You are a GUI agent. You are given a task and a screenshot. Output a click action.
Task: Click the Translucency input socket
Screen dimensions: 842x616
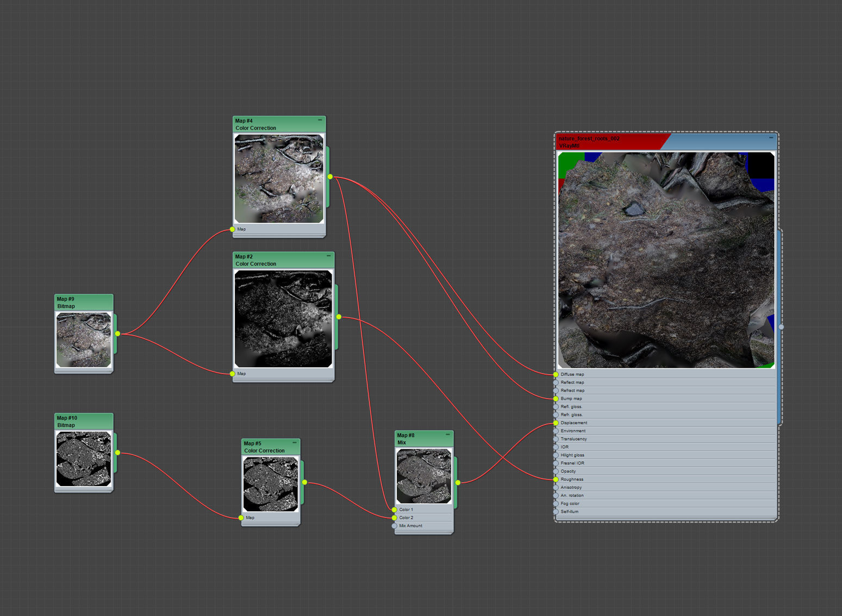[x=556, y=439]
